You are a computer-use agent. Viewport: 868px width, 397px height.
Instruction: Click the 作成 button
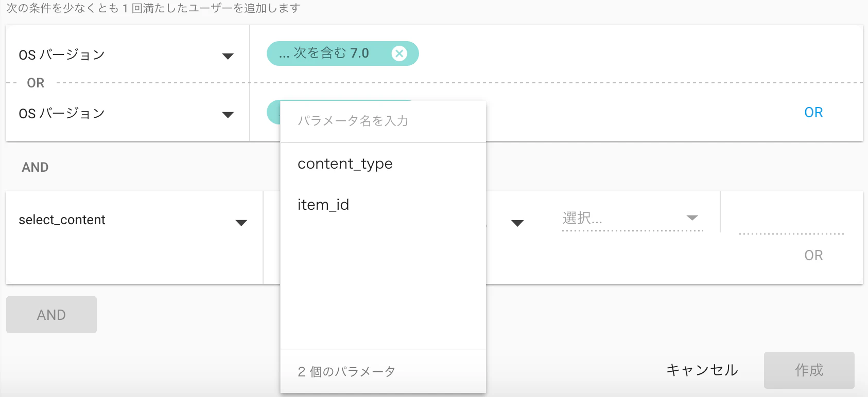809,370
